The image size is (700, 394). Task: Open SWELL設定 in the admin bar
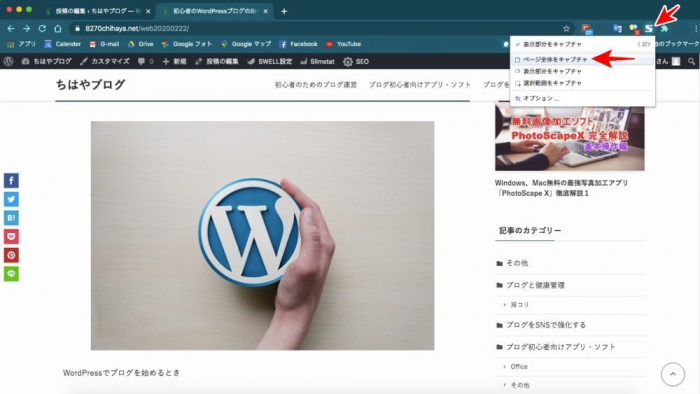pos(270,62)
